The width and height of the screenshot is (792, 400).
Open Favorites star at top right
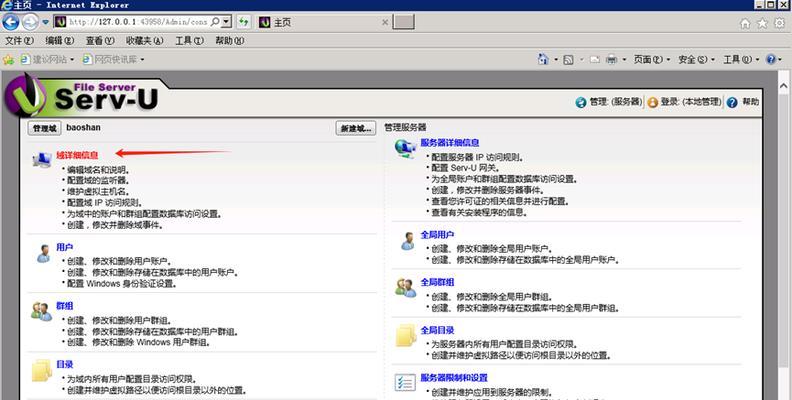762,23
